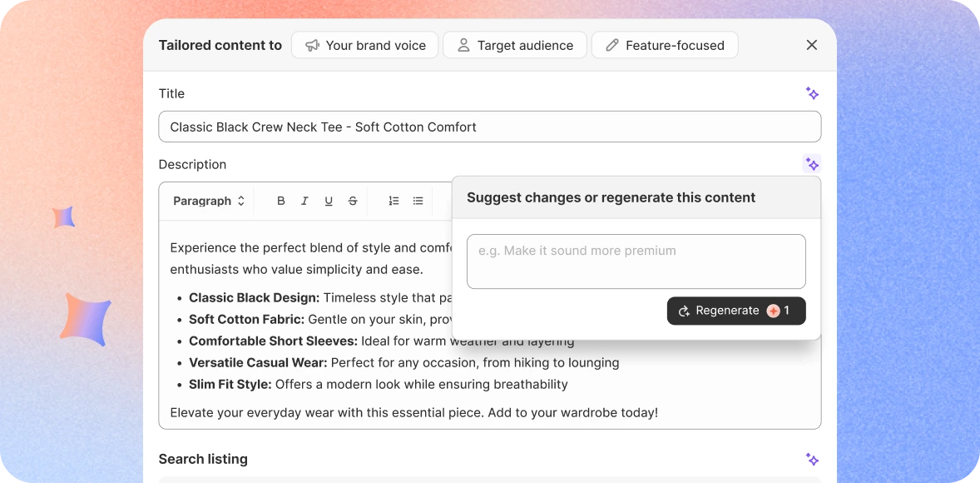The width and height of the screenshot is (980, 483).
Task: Click the Title input field
Action: pos(489,127)
